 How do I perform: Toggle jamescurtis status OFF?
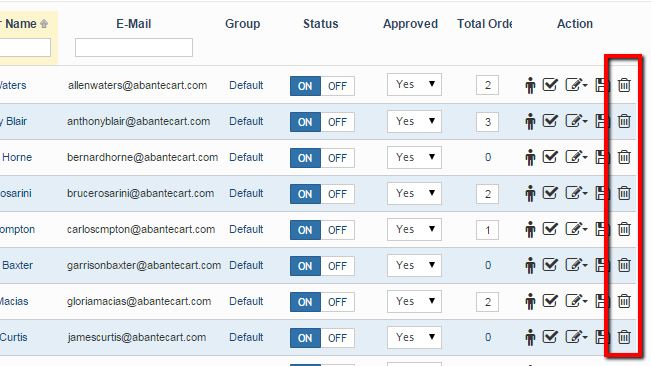pyautogui.click(x=337, y=338)
